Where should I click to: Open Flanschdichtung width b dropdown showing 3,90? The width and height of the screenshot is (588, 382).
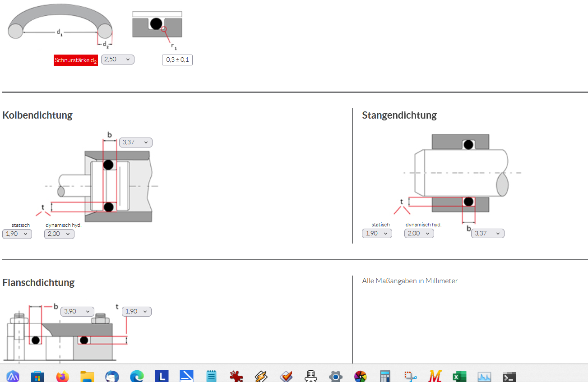(77, 312)
